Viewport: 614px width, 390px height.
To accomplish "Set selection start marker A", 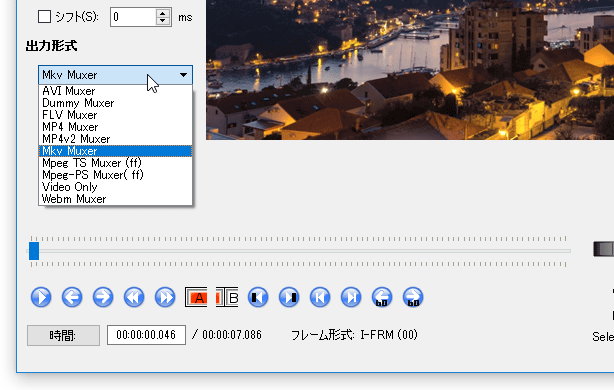I will pos(196,298).
